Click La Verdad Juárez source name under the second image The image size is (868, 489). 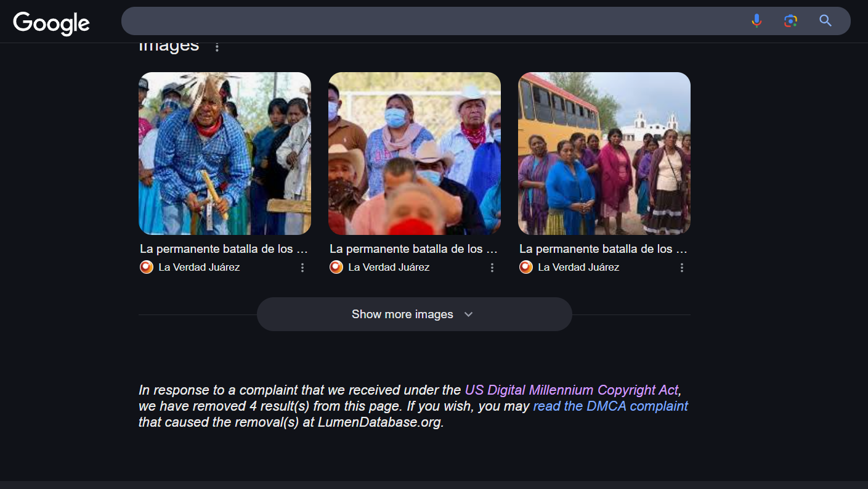(x=389, y=267)
